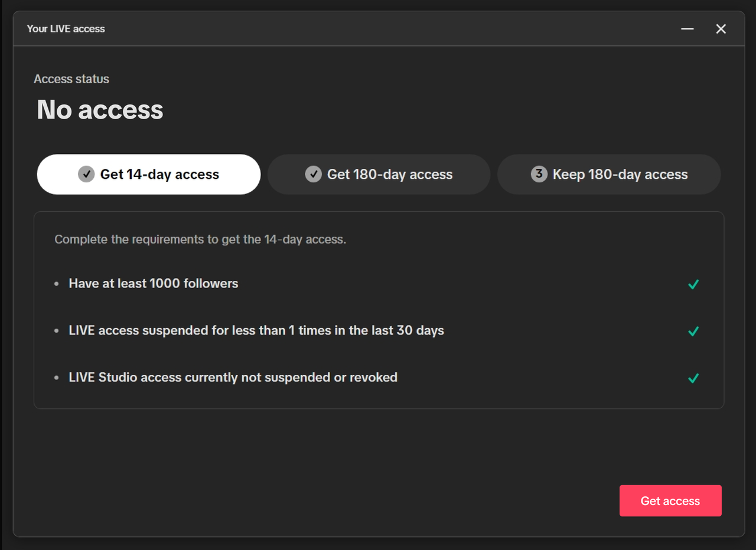Open the Keep 180-day access tab

(609, 174)
